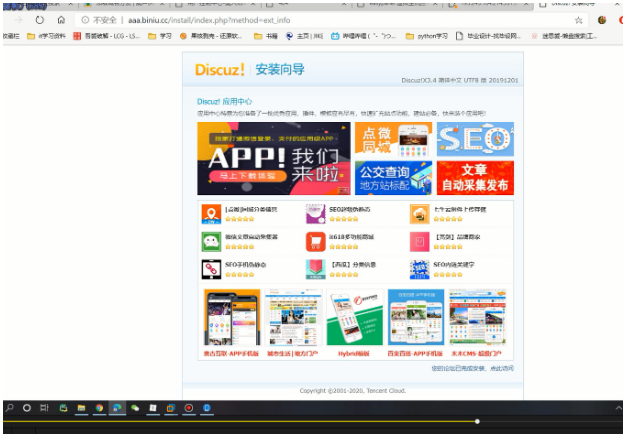Viewport: 626px width, 437px height.
Task: Open the profile avatar icon in toolbar
Action: coord(602,20)
